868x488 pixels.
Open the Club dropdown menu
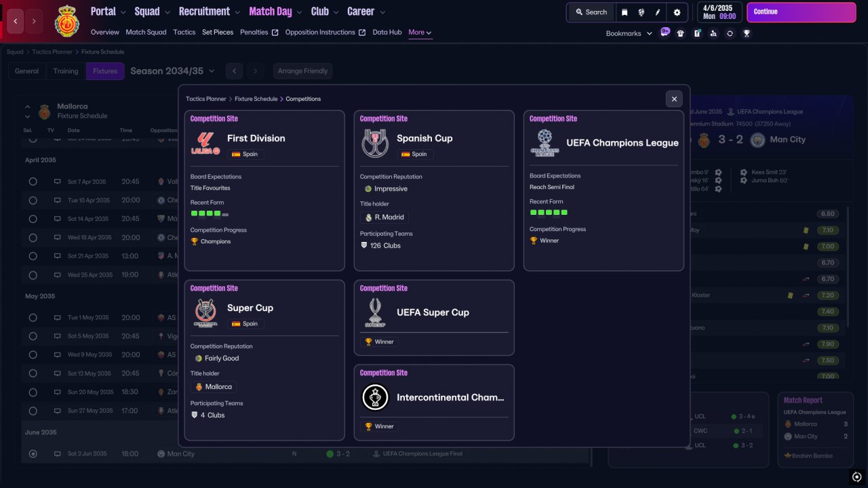point(324,12)
